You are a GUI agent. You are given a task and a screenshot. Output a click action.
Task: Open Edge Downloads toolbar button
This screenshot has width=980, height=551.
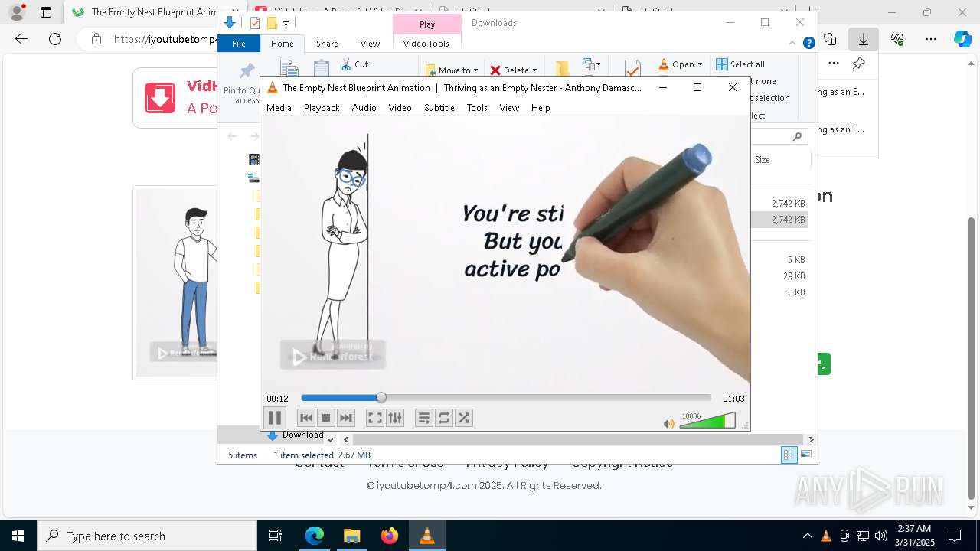coord(864,39)
